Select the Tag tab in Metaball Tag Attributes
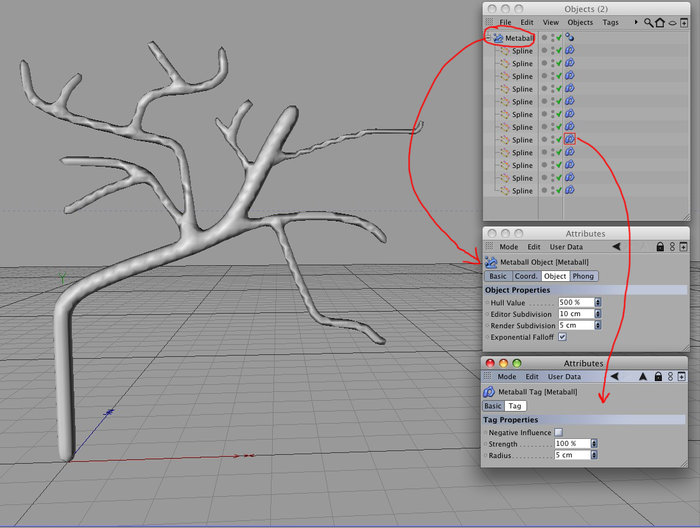The width and height of the screenshot is (700, 528). coord(515,406)
